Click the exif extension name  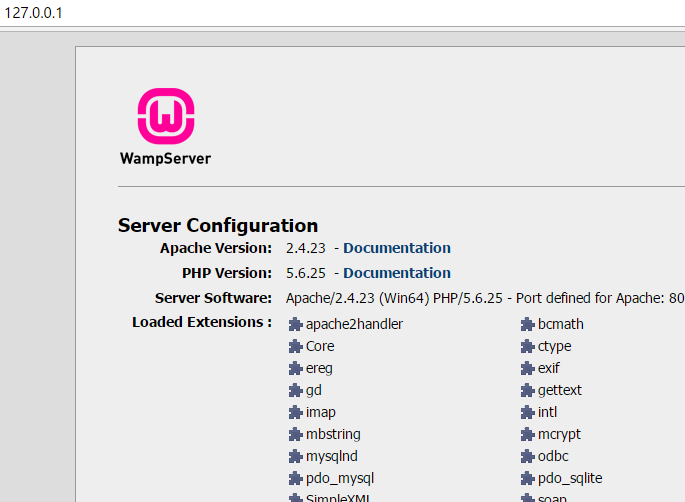click(548, 368)
